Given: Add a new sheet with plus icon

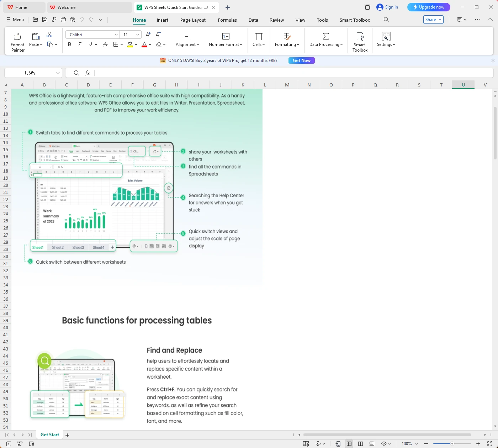Looking at the screenshot, I should coord(67,435).
